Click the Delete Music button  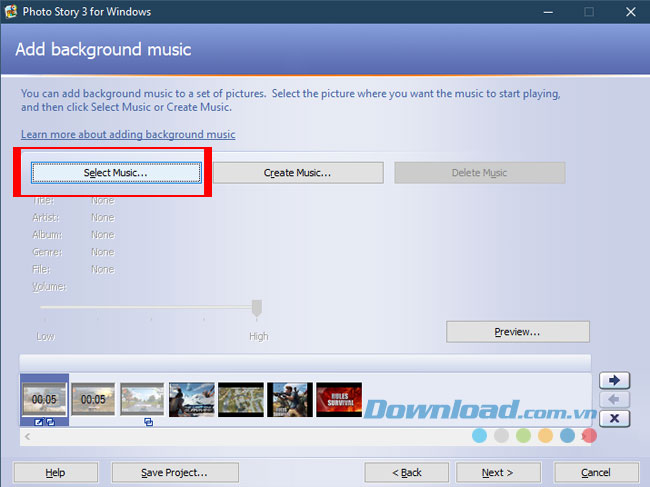coord(480,173)
